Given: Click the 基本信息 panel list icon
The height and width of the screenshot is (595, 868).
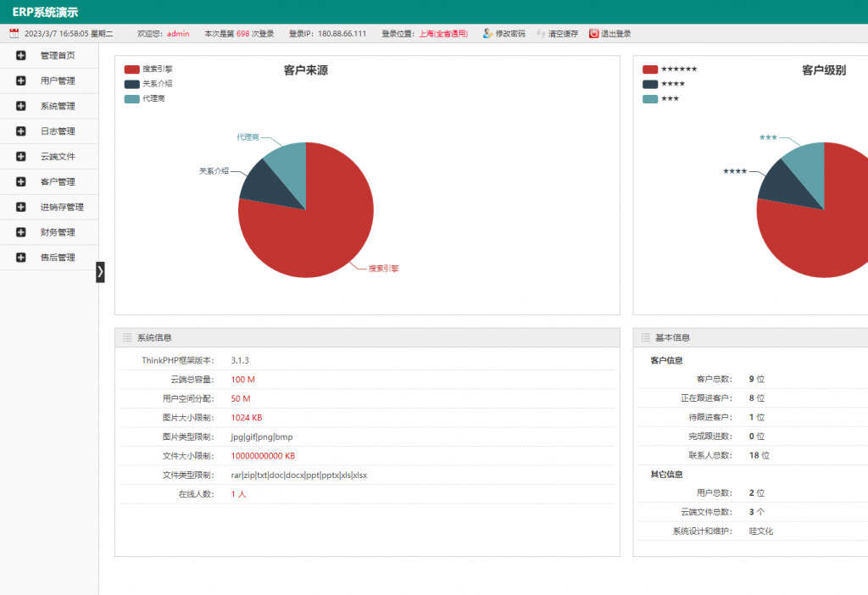Looking at the screenshot, I should coord(645,337).
